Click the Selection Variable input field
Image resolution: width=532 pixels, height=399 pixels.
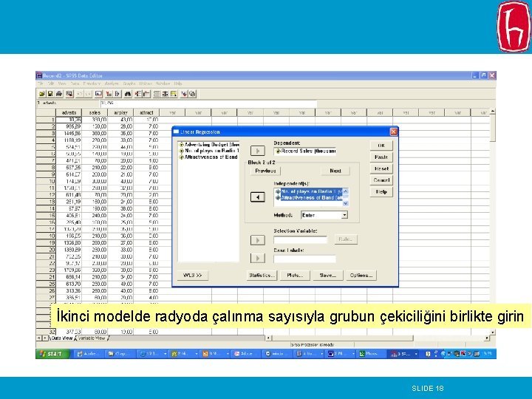tap(301, 240)
